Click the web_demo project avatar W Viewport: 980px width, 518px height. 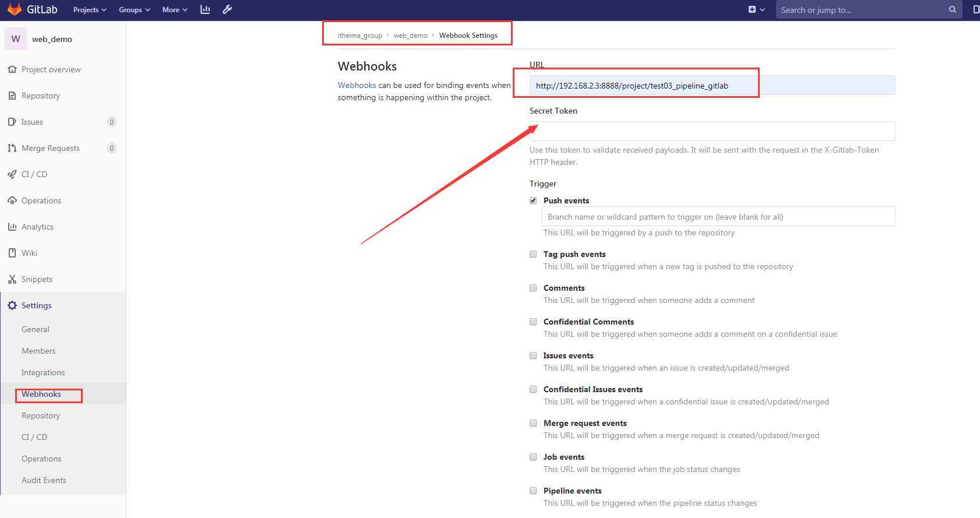[16, 39]
